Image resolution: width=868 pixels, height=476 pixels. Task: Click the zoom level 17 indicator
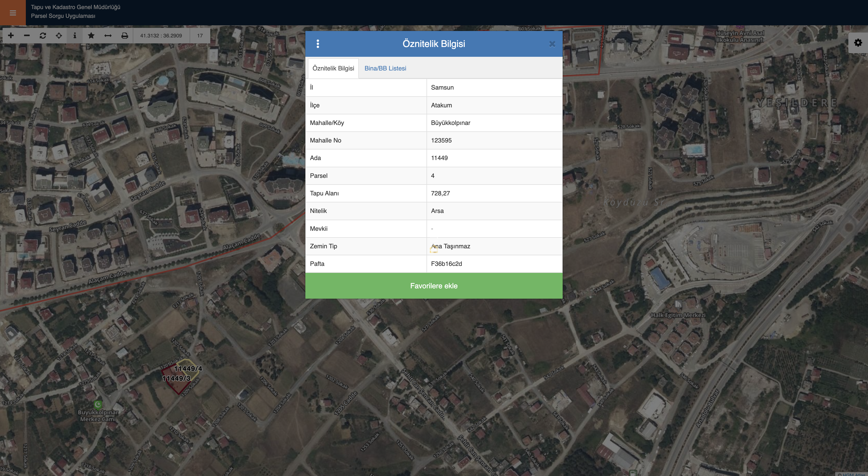[200, 36]
